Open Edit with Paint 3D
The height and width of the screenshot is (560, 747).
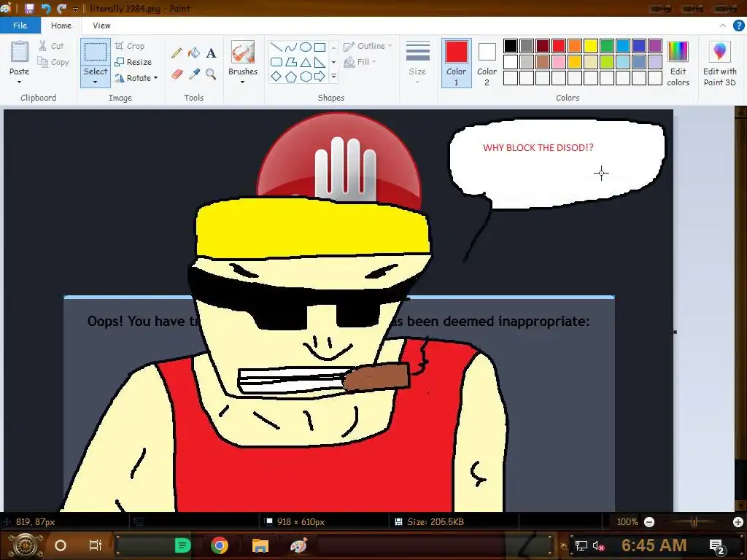(720, 63)
